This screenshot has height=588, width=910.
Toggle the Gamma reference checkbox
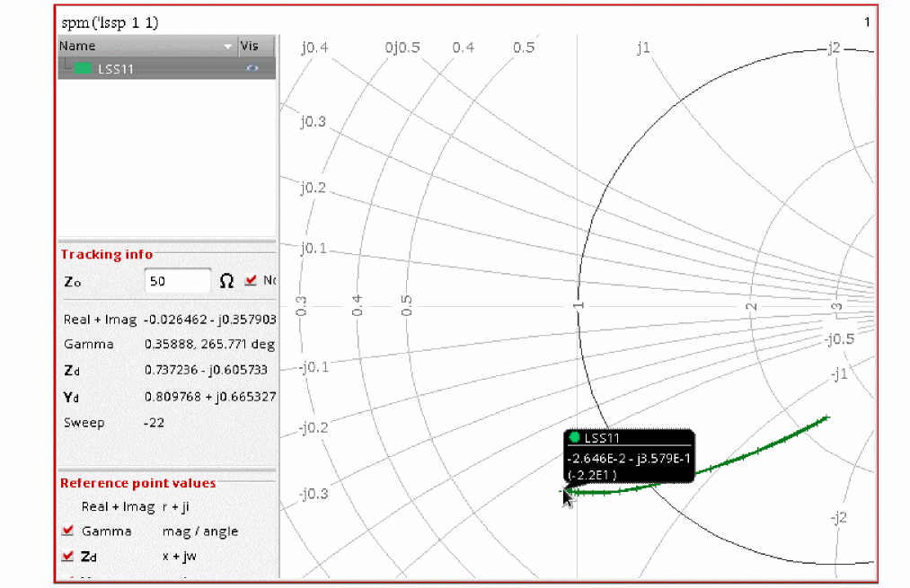pyautogui.click(x=68, y=530)
